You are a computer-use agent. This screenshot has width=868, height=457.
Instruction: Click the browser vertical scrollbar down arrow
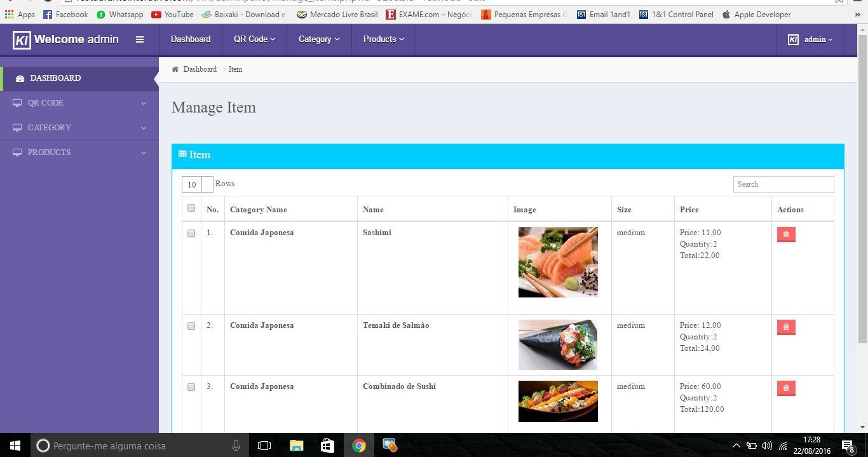coord(862,427)
